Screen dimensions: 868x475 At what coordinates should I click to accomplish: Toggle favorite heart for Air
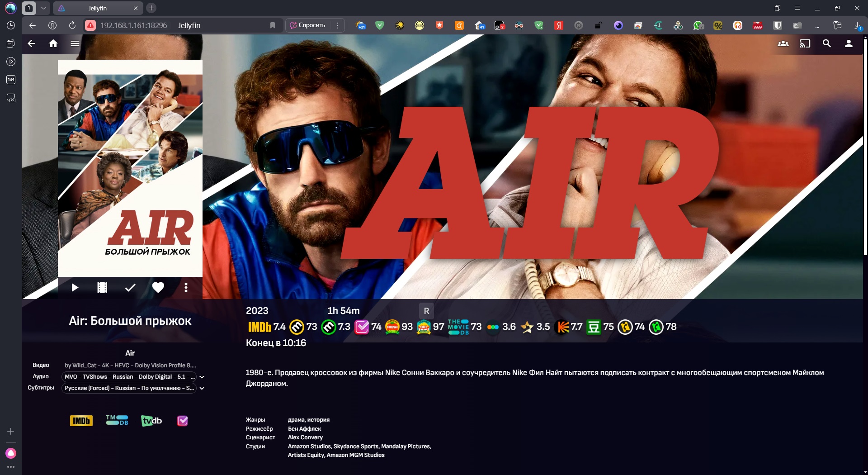[x=158, y=288]
